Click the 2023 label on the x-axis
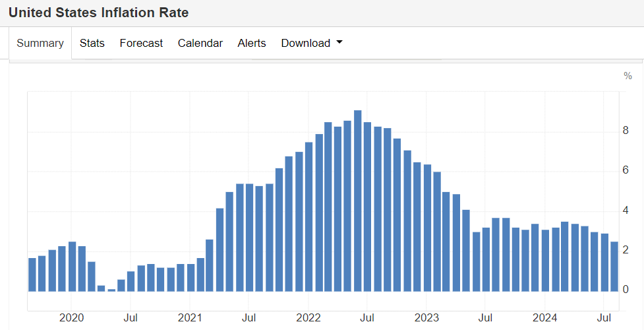This screenshot has height=330, width=644. point(427,317)
